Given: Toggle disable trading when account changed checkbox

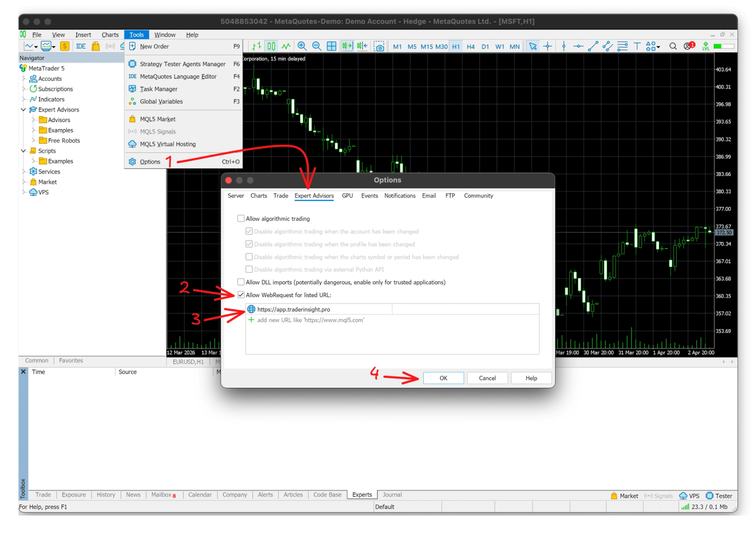Looking at the screenshot, I should pyautogui.click(x=249, y=231).
